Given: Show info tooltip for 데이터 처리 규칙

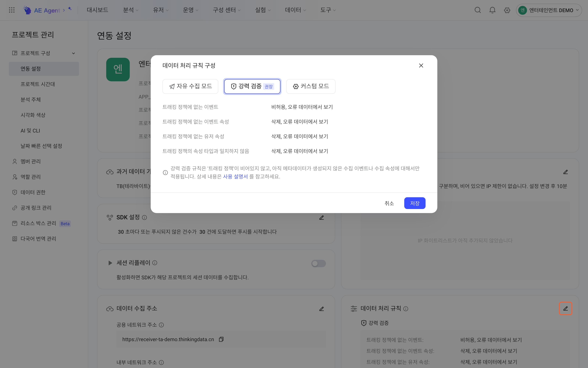Looking at the screenshot, I should point(406,309).
